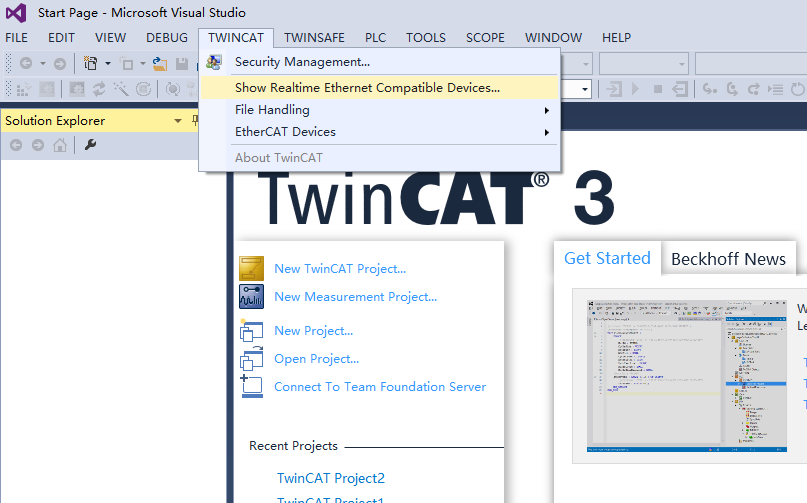Image resolution: width=807 pixels, height=503 pixels.
Task: Click the New Project... link
Action: point(313,331)
